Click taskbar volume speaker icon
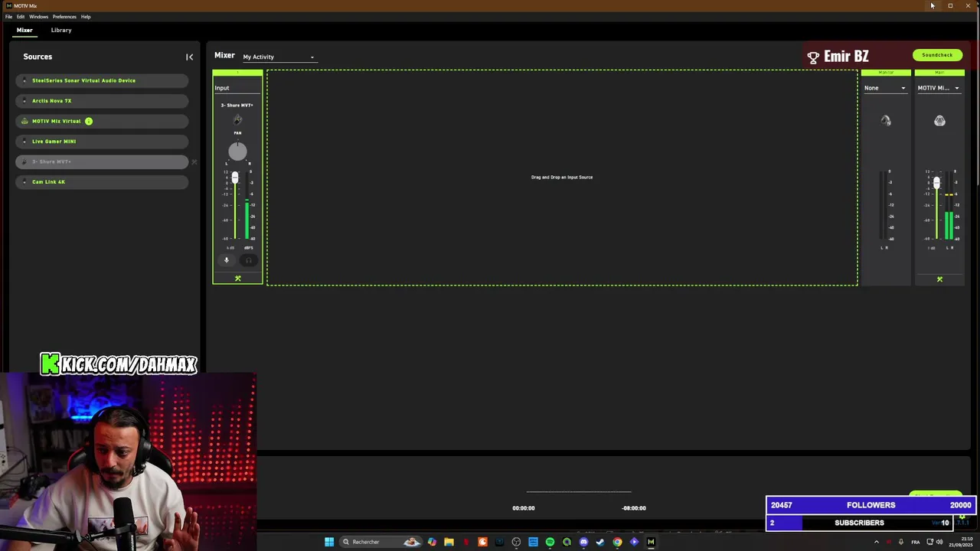Image resolution: width=980 pixels, height=551 pixels. [939, 542]
